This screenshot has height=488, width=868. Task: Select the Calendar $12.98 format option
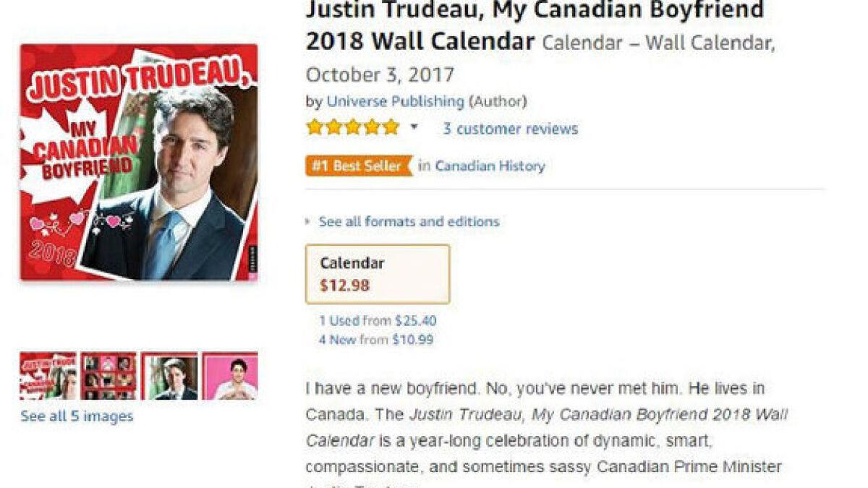[378, 274]
